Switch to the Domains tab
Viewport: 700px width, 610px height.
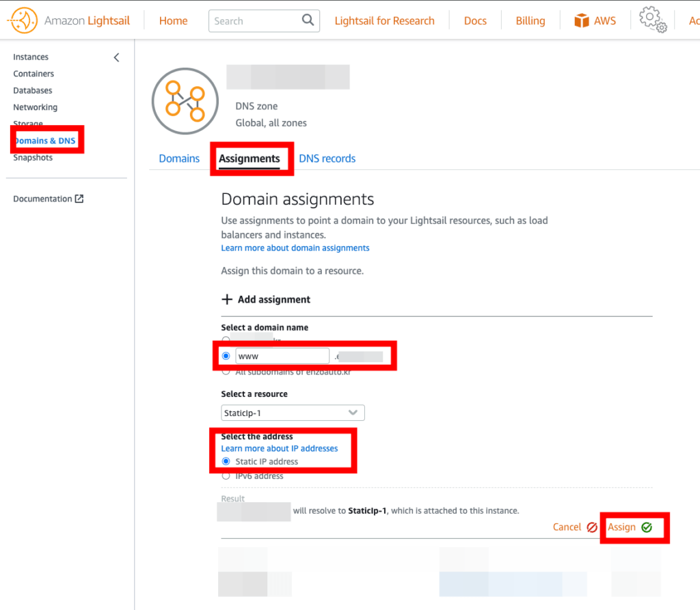(x=179, y=158)
